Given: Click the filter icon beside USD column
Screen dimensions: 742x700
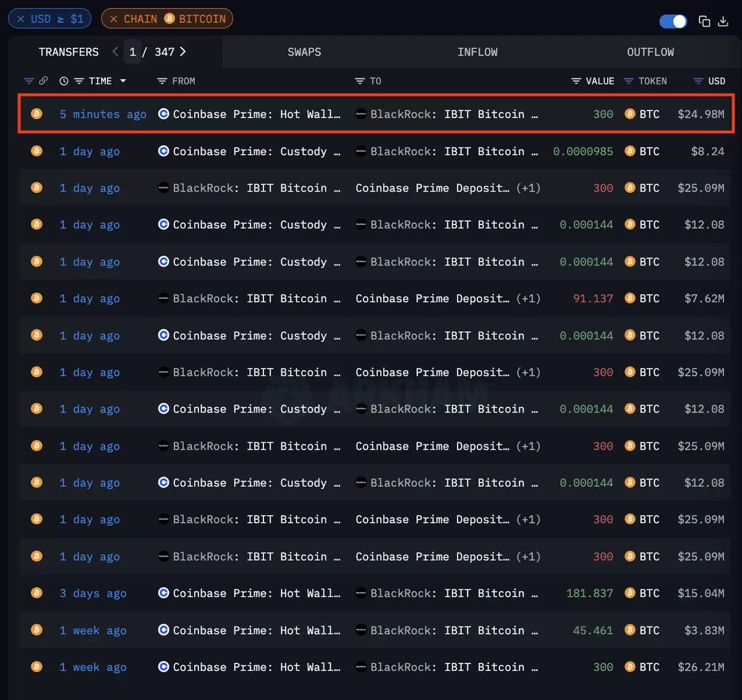Looking at the screenshot, I should [x=698, y=81].
